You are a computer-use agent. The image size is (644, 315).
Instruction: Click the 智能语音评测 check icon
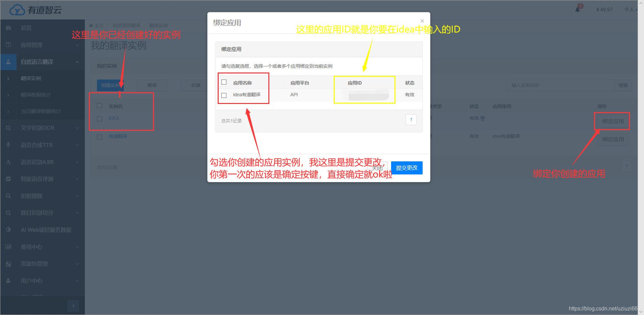(x=8, y=179)
